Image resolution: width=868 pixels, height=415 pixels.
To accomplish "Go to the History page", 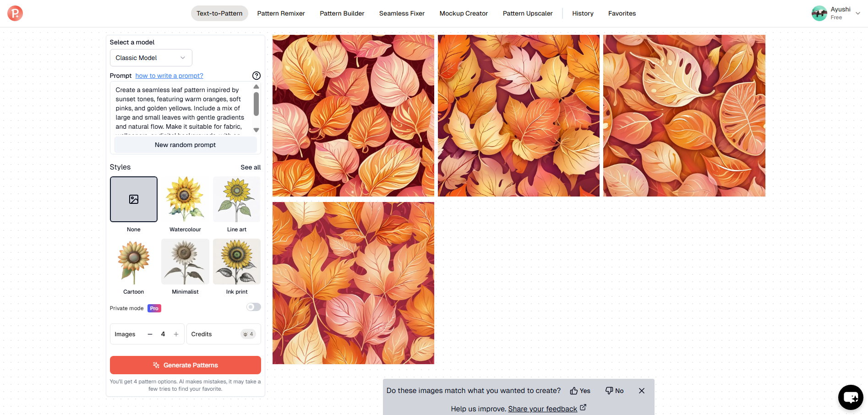I will [x=583, y=13].
